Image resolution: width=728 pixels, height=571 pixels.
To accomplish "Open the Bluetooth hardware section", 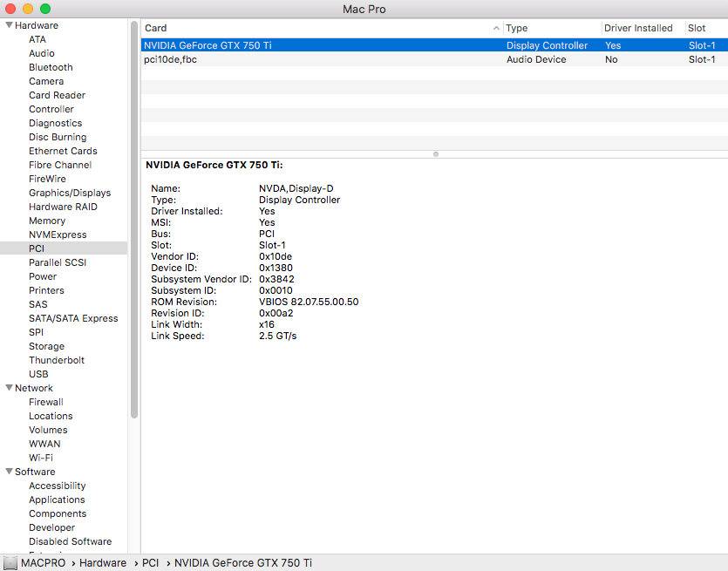I will coord(51,67).
